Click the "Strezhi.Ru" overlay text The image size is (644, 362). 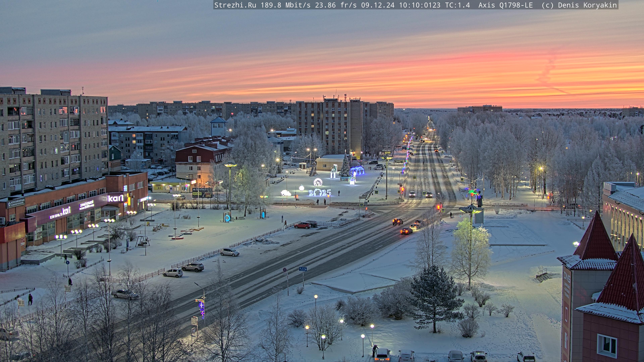tap(235, 5)
